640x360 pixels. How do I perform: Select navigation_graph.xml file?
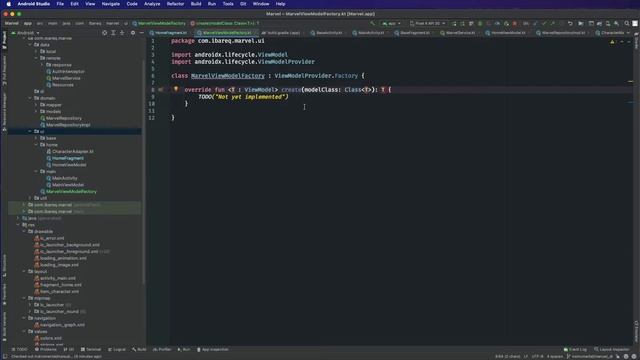tap(60, 325)
